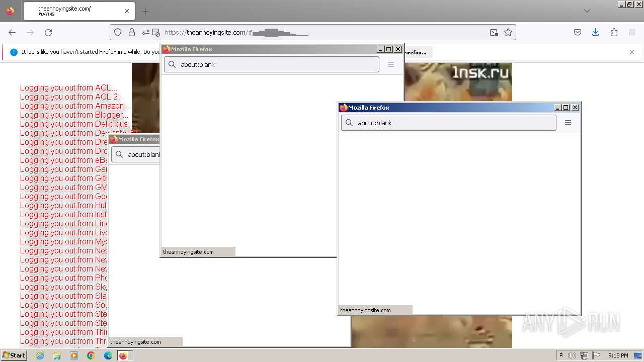Click search icon in front popup address bar
This screenshot has height=362, width=644.
click(349, 123)
